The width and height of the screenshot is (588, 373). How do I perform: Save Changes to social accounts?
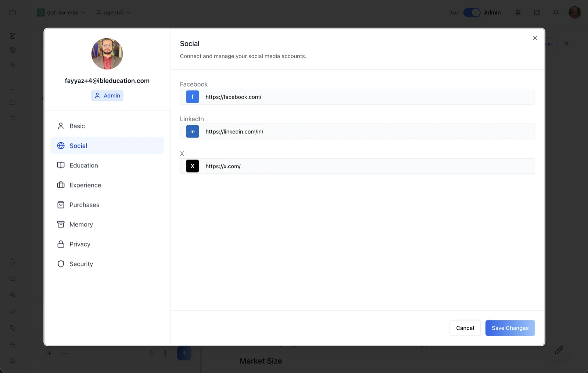click(510, 328)
